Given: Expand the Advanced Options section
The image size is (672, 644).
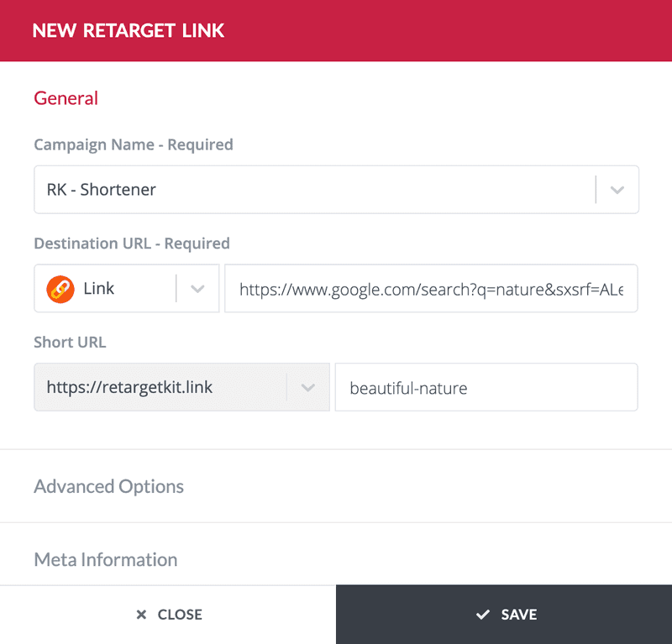Looking at the screenshot, I should (109, 486).
